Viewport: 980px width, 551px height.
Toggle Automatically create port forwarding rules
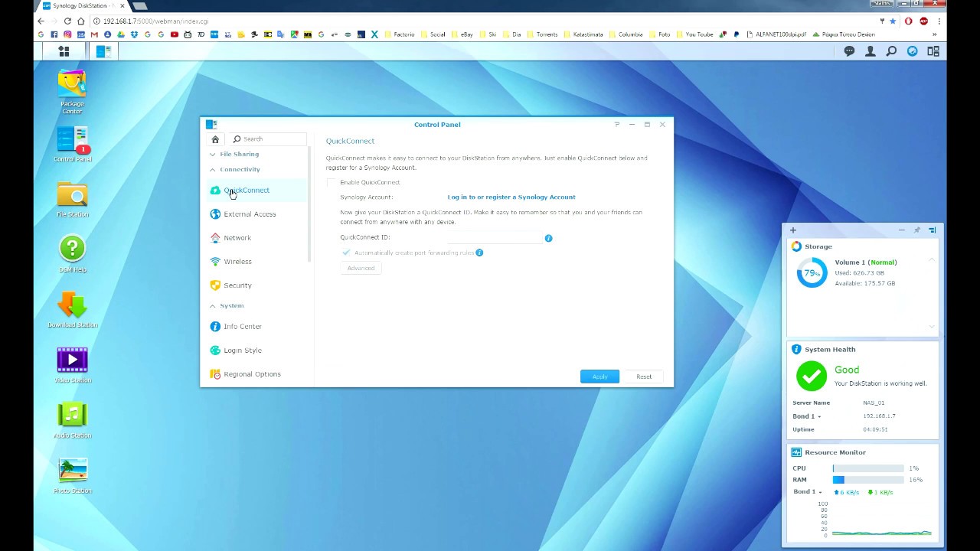[x=346, y=253]
